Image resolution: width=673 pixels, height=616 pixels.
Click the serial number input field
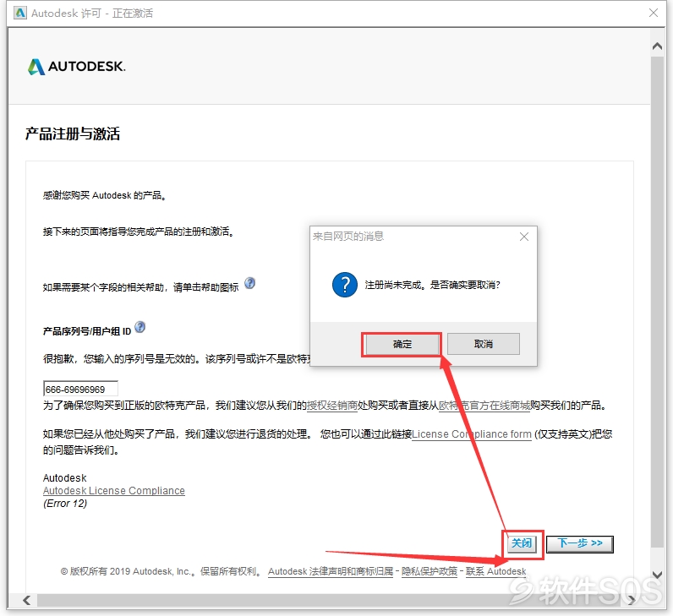pos(80,389)
